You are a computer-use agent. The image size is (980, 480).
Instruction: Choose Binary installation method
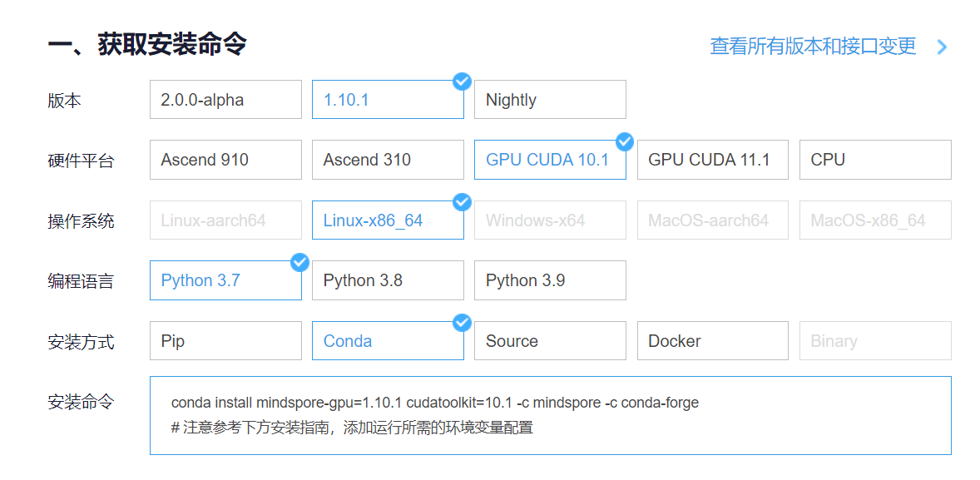(876, 340)
